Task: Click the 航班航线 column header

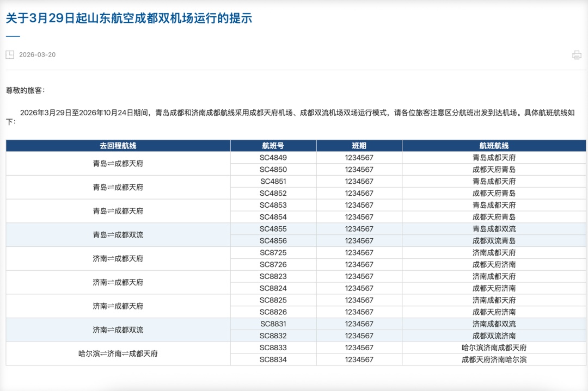Action: coord(494,145)
